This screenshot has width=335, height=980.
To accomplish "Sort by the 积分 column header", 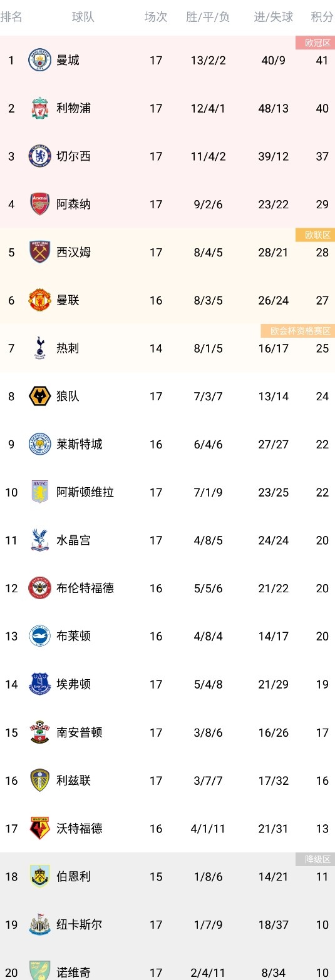I will (x=322, y=17).
